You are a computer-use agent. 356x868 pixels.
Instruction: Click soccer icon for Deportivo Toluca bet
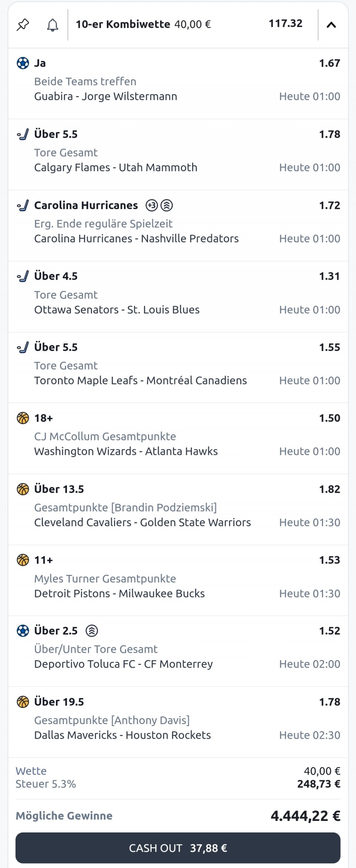click(23, 631)
